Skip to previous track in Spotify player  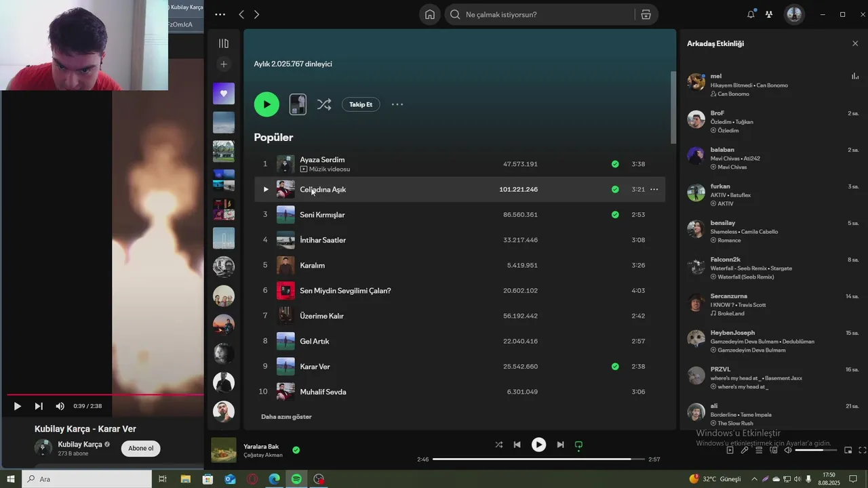click(517, 445)
